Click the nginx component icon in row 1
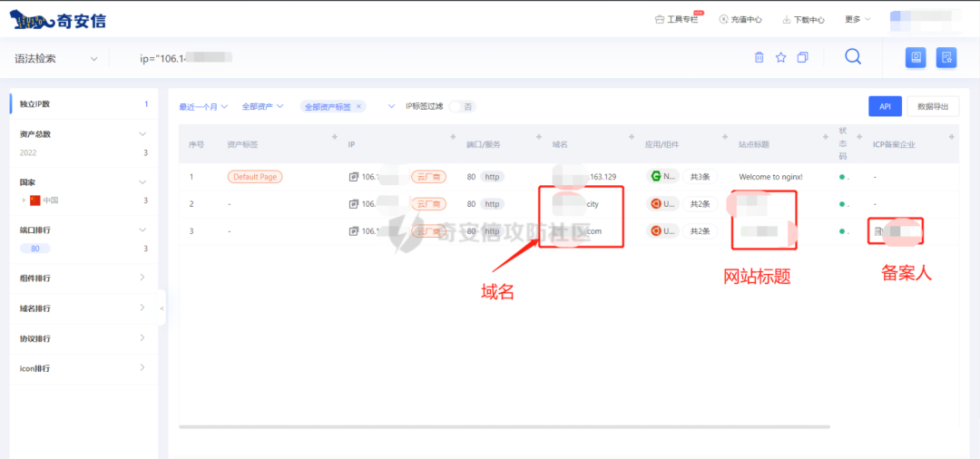 [656, 177]
